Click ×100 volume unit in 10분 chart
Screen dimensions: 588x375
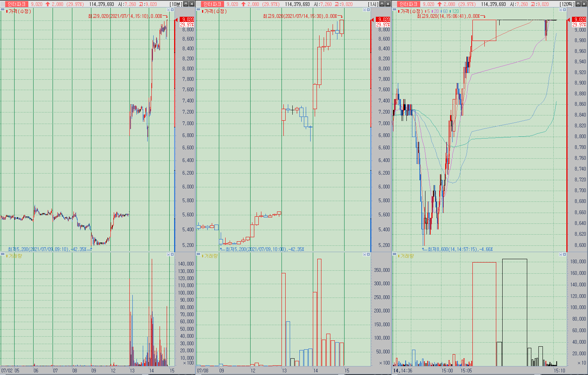tap(188, 363)
